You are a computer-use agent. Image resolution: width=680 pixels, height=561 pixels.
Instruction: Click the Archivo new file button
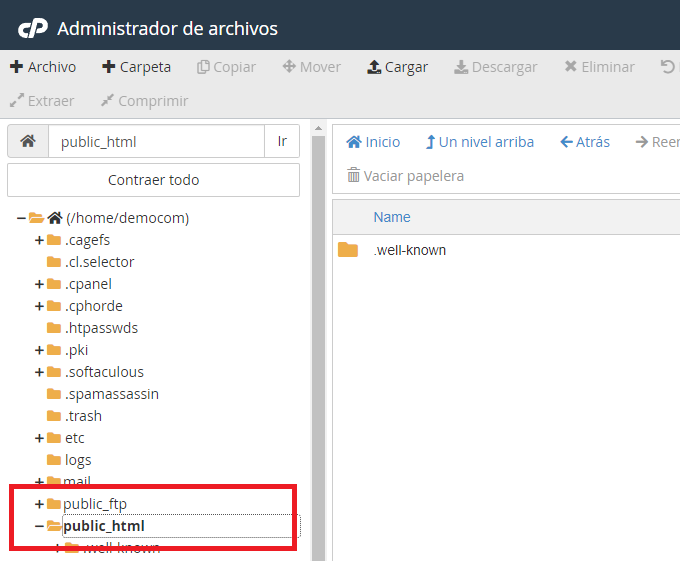point(43,67)
